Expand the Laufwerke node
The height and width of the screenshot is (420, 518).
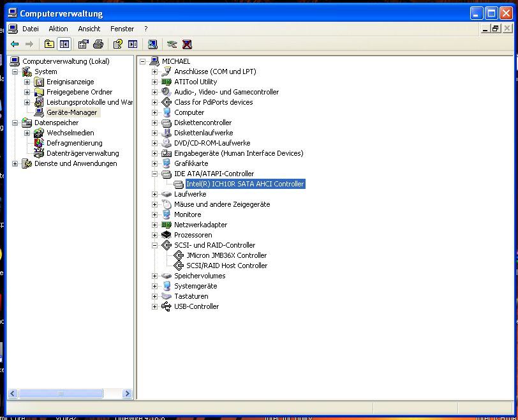154,194
